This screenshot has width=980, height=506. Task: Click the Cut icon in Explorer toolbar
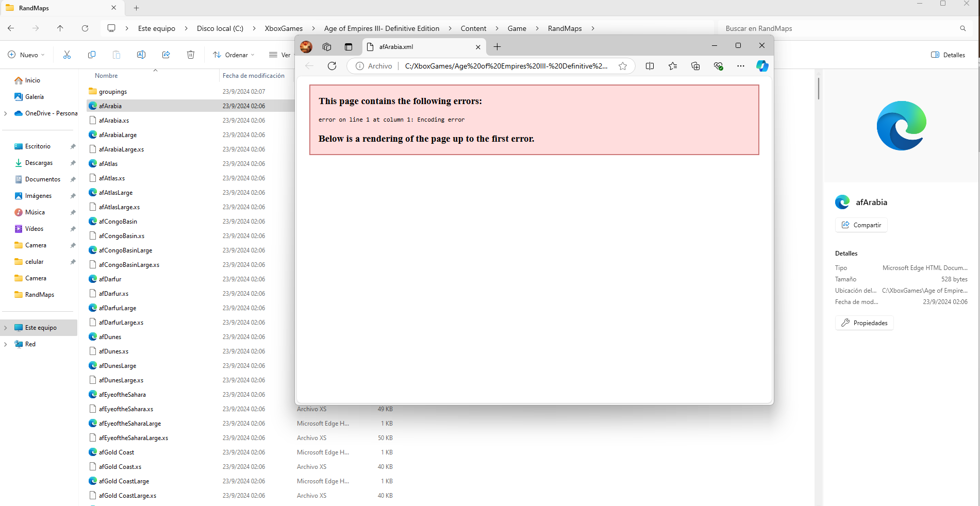(67, 55)
